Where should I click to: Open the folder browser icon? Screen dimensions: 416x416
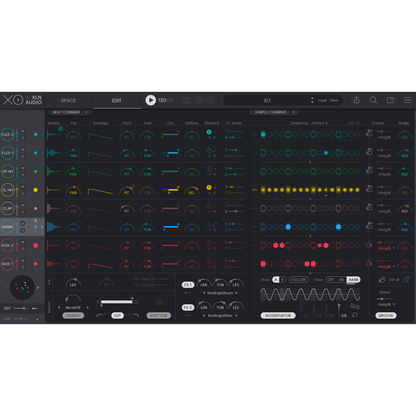click(390, 100)
